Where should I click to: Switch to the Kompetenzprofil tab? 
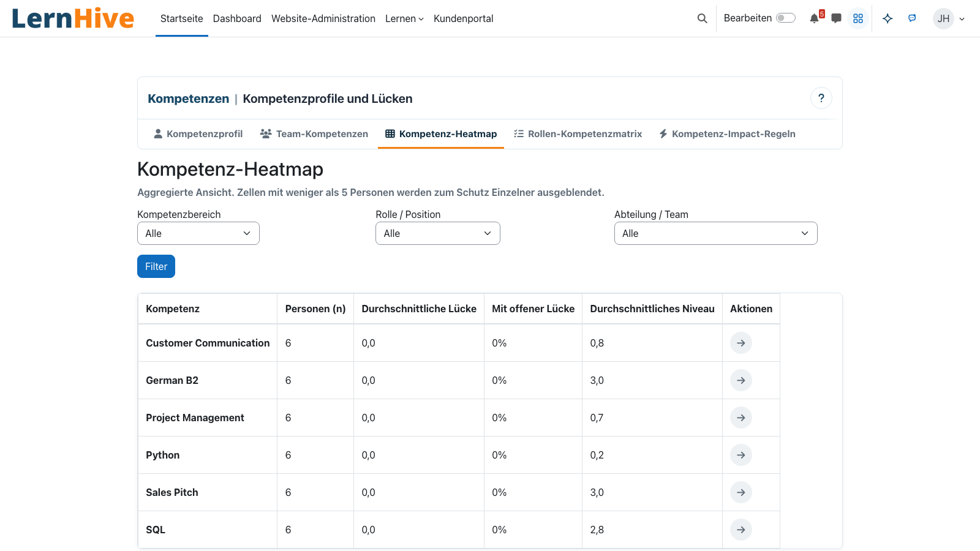pyautogui.click(x=198, y=134)
